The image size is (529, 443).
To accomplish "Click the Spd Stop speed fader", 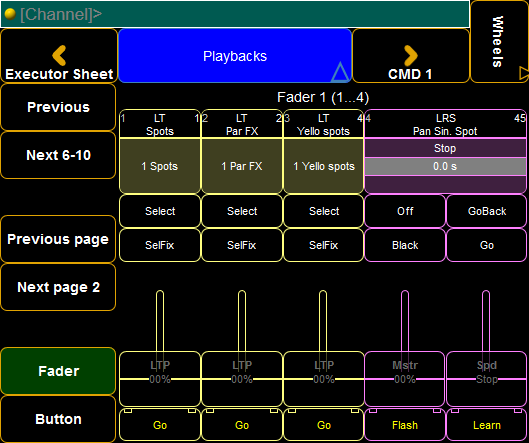I will (486, 379).
